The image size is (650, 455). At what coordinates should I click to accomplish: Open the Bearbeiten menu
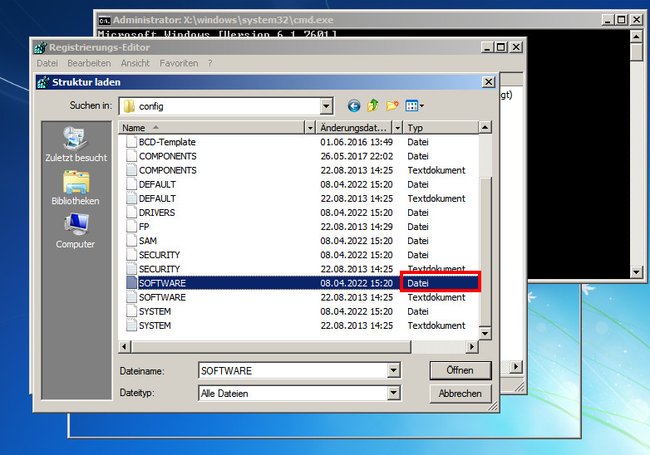tap(89, 63)
